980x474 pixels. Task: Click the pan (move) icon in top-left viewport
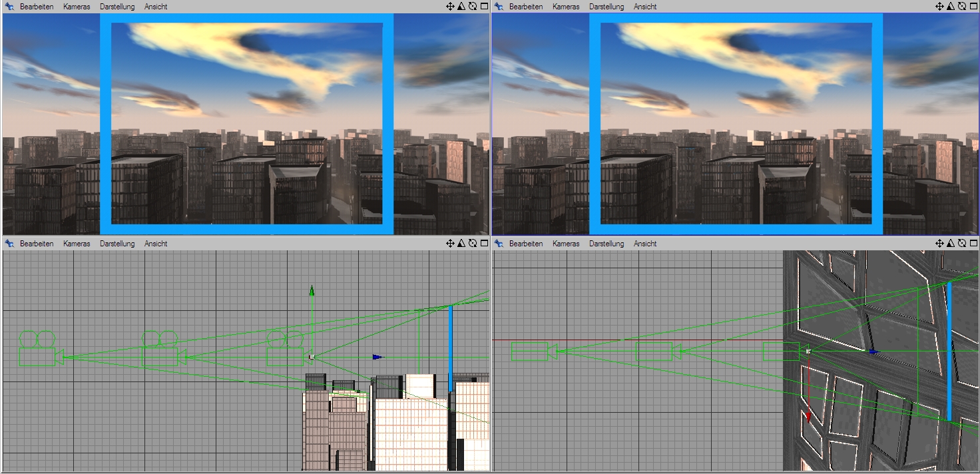[x=450, y=7]
